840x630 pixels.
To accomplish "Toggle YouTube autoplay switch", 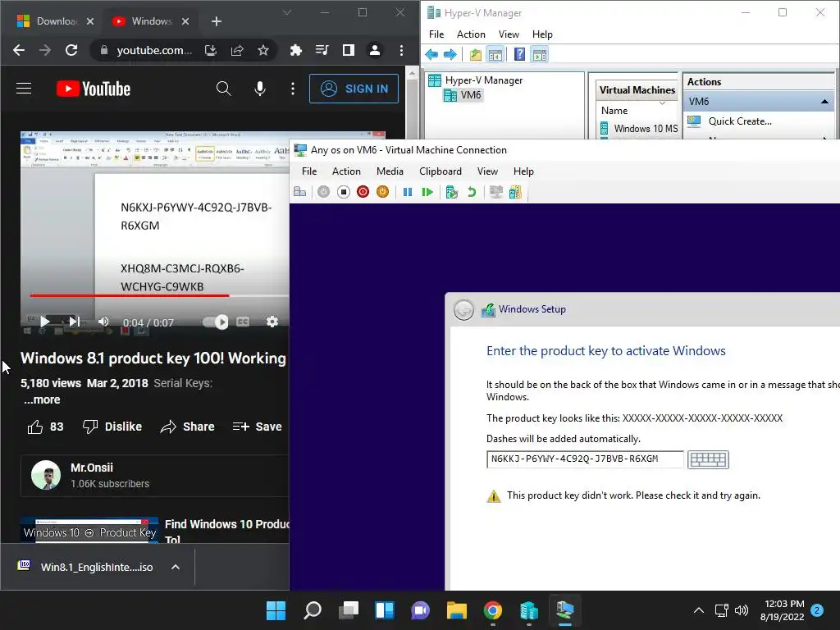I will [216, 322].
